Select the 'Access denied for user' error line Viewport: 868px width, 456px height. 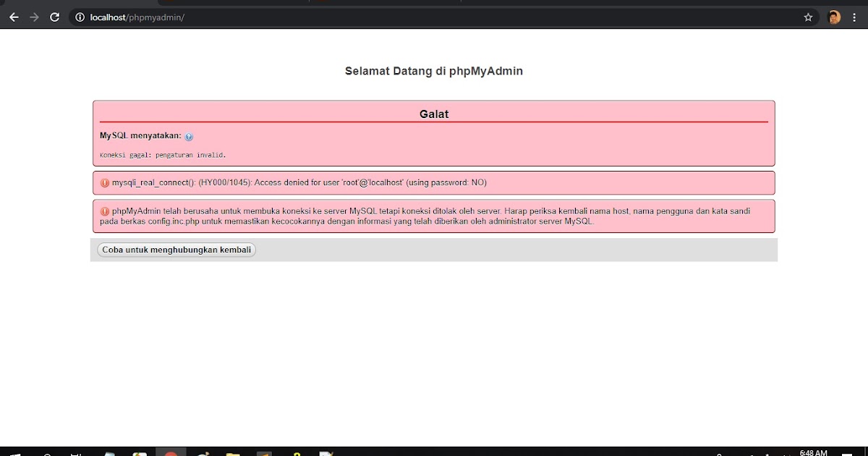[x=299, y=182]
